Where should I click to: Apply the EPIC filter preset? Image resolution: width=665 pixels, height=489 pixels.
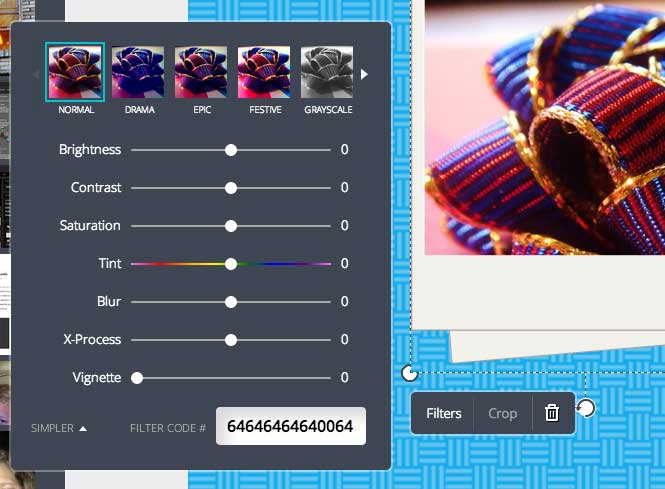point(201,73)
